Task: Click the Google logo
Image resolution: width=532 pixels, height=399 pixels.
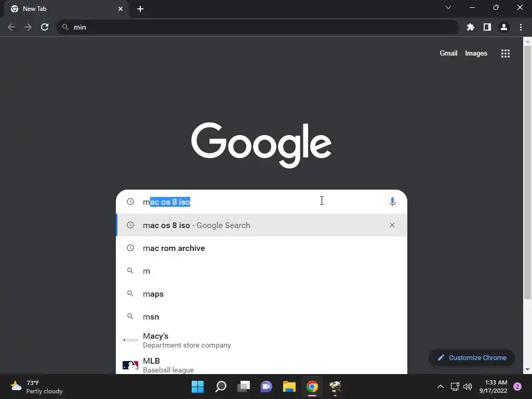Action: (261, 145)
